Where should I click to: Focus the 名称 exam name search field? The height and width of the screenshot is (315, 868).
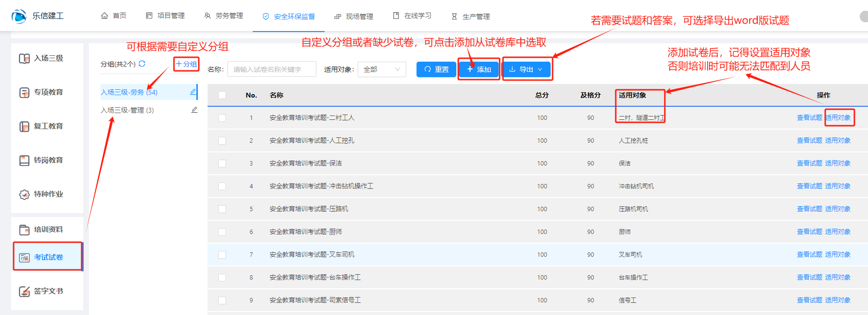click(x=272, y=69)
